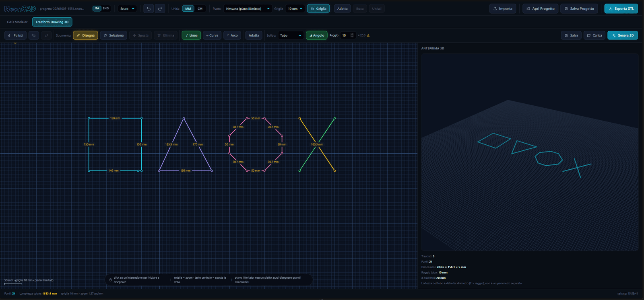The image size is (644, 300).
Task: Click Adatta in the top bar
Action: (343, 8)
